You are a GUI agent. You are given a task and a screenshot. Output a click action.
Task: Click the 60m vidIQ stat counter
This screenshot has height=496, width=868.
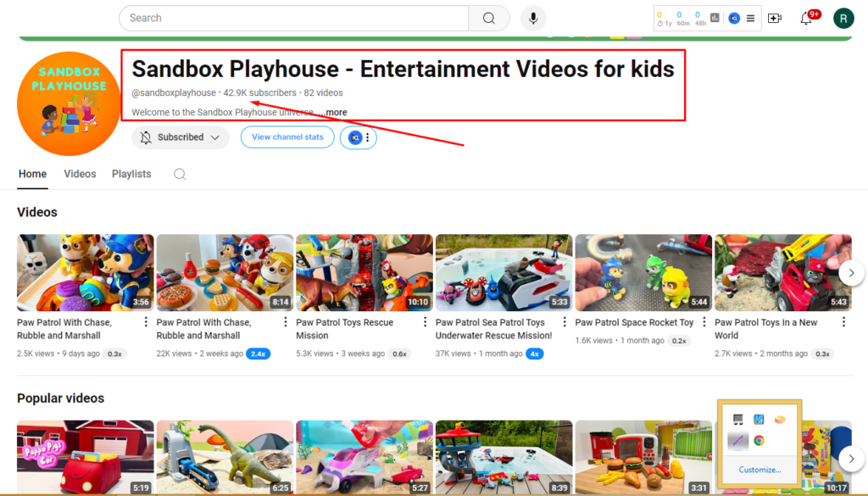682,19
